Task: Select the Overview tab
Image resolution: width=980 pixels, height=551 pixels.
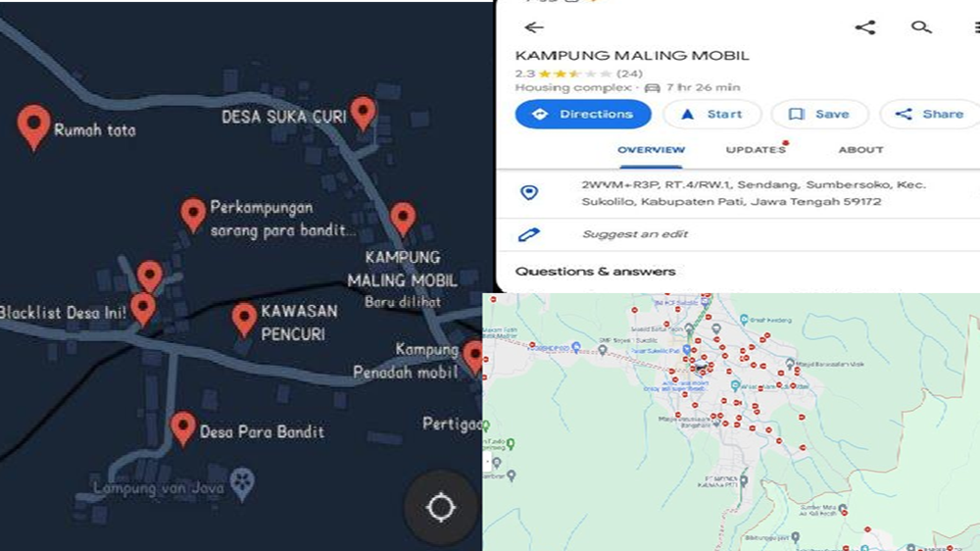Action: [x=652, y=149]
